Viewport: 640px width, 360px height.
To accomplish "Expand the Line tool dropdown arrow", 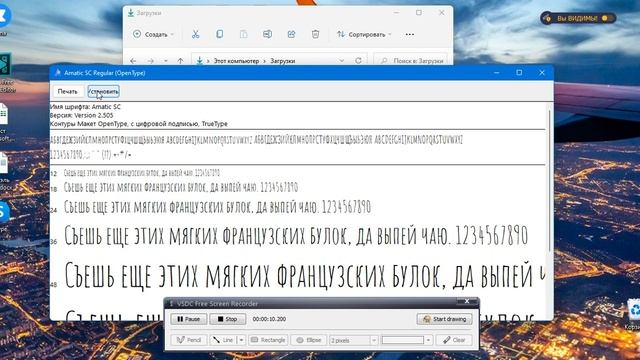I will (241, 340).
